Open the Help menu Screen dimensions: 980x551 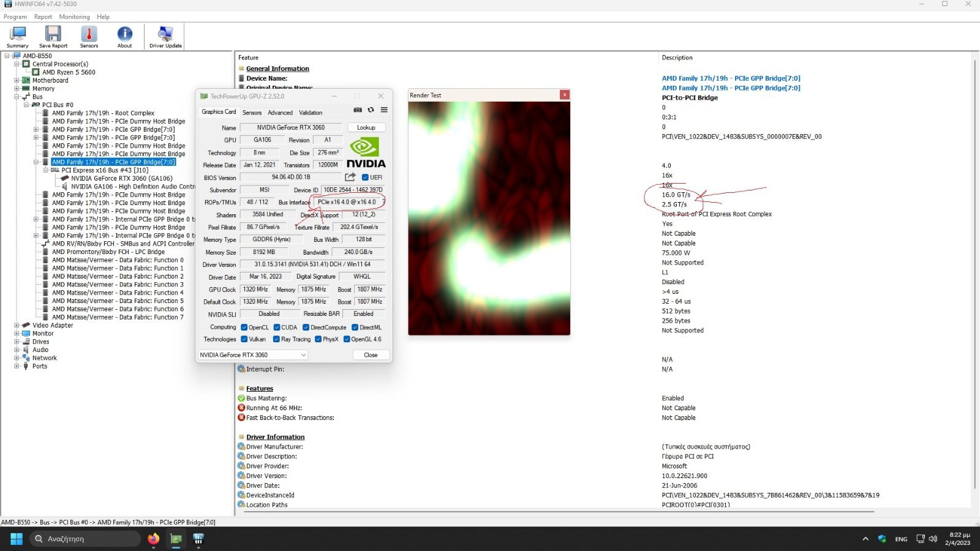click(103, 17)
